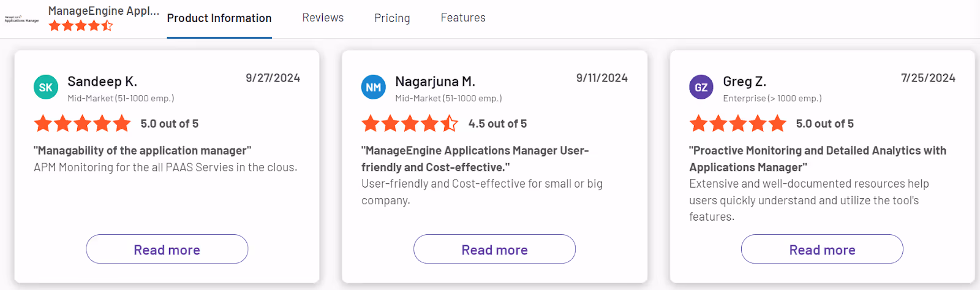Click the 4.5 out of 5 score
Screen dimensions: 980x290
(x=497, y=124)
